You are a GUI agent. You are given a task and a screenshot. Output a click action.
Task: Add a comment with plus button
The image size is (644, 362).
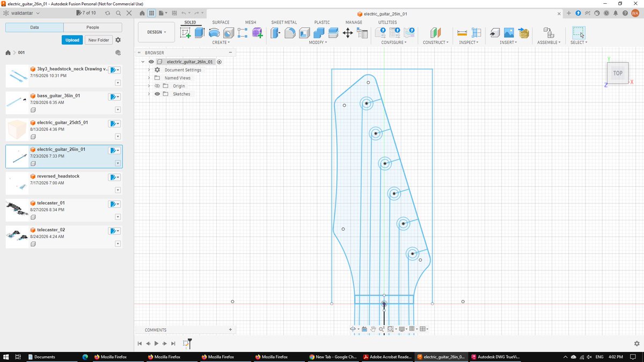pyautogui.click(x=230, y=330)
